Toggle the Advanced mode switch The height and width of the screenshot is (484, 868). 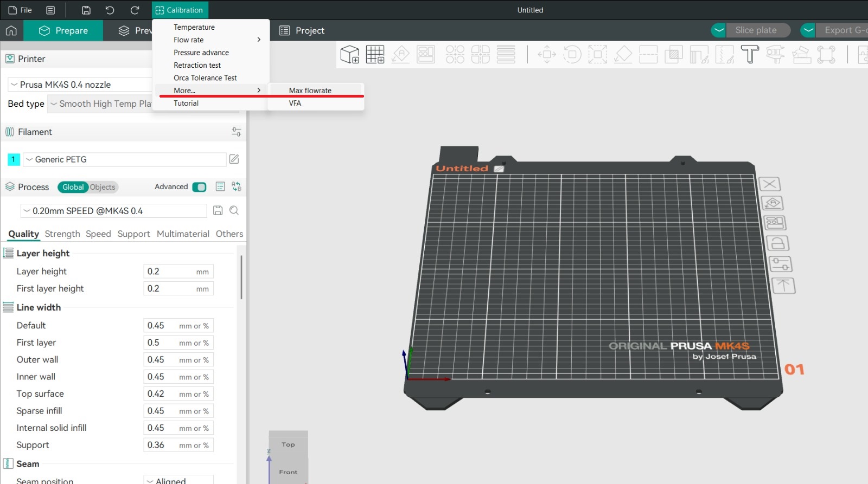coord(199,187)
